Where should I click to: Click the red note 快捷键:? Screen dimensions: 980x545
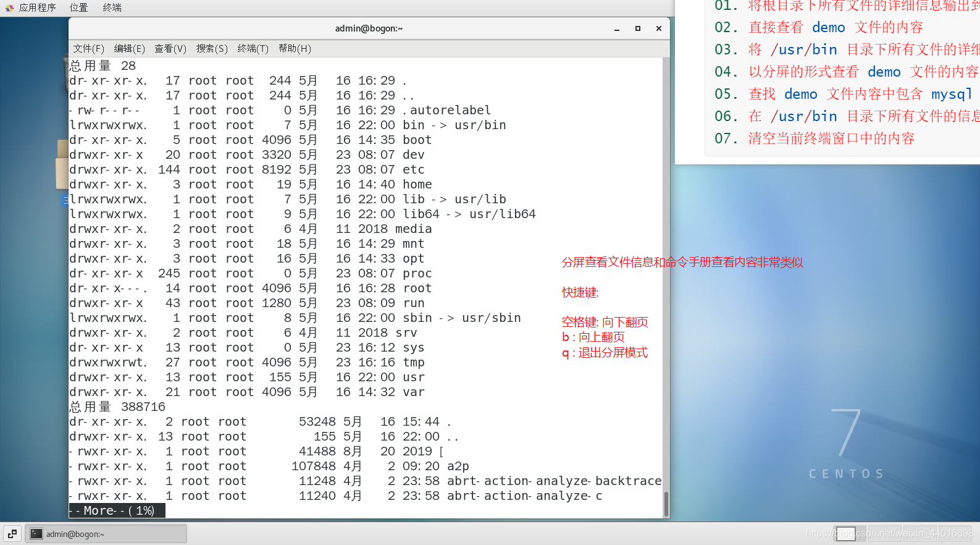pyautogui.click(x=580, y=292)
